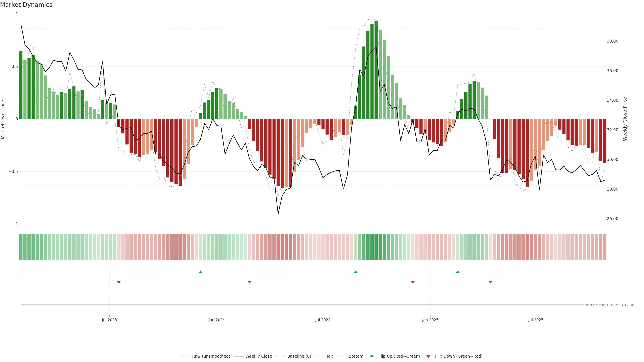Click the flip-up marker just before Jan 2024
644x362 pixels.
point(201,272)
